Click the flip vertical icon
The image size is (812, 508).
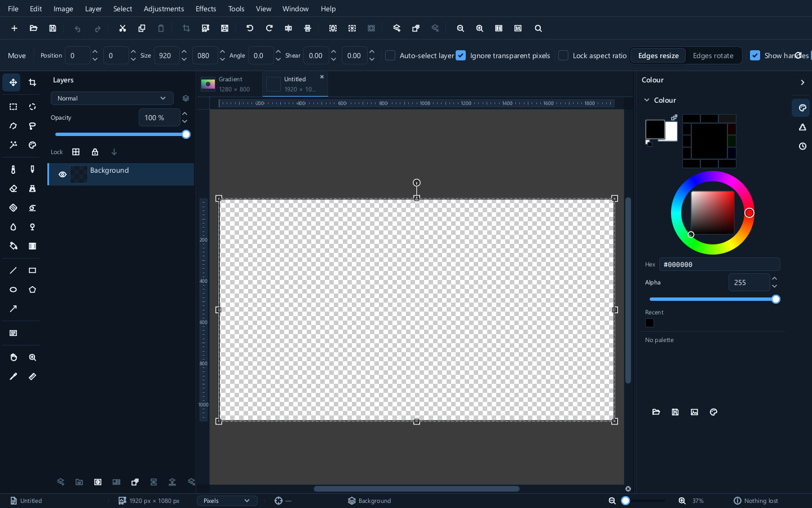[x=307, y=28]
